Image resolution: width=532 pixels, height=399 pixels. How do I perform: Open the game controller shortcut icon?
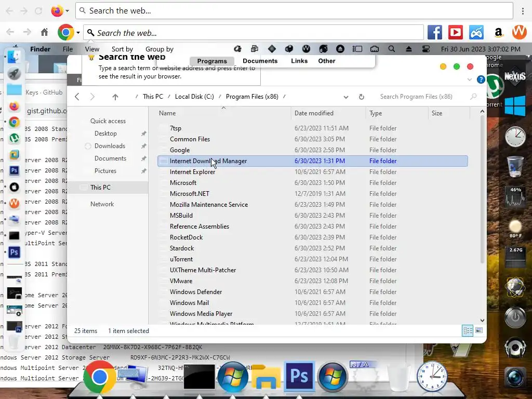tap(476, 33)
